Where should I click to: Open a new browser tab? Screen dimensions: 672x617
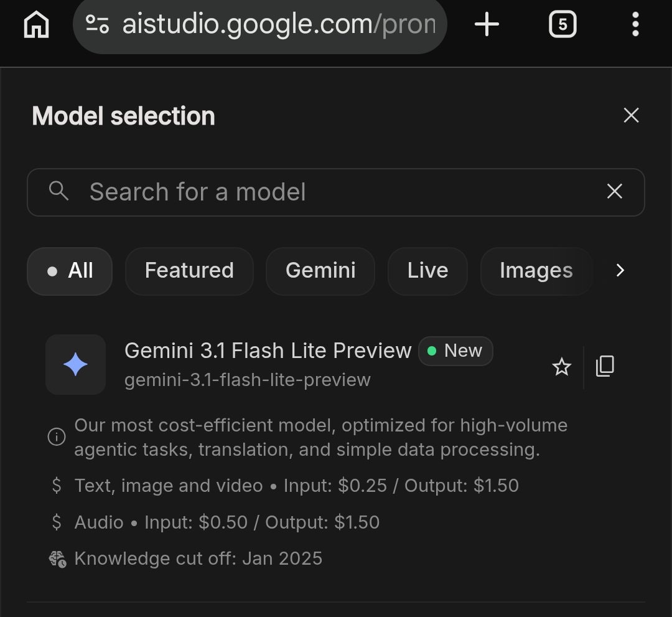point(487,25)
